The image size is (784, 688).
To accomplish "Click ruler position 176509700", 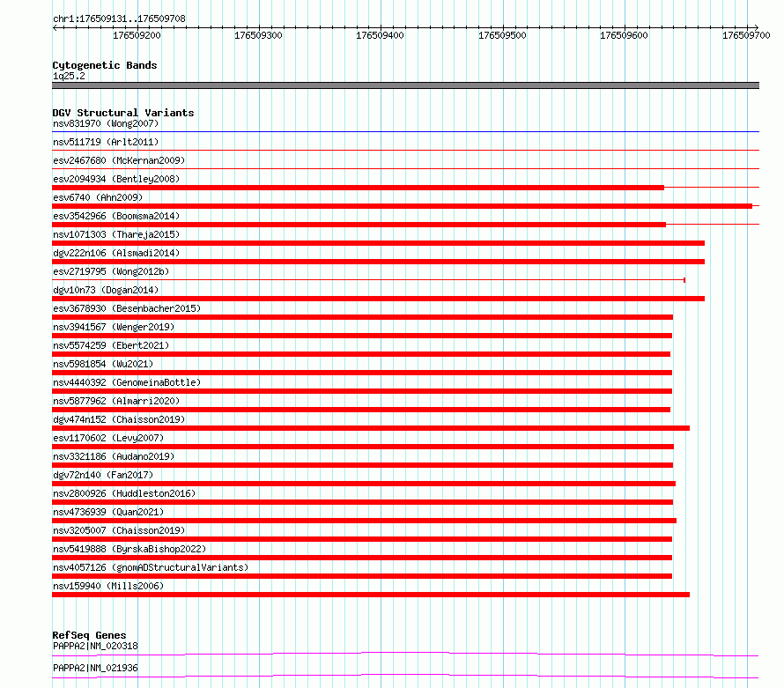I will coord(746,35).
